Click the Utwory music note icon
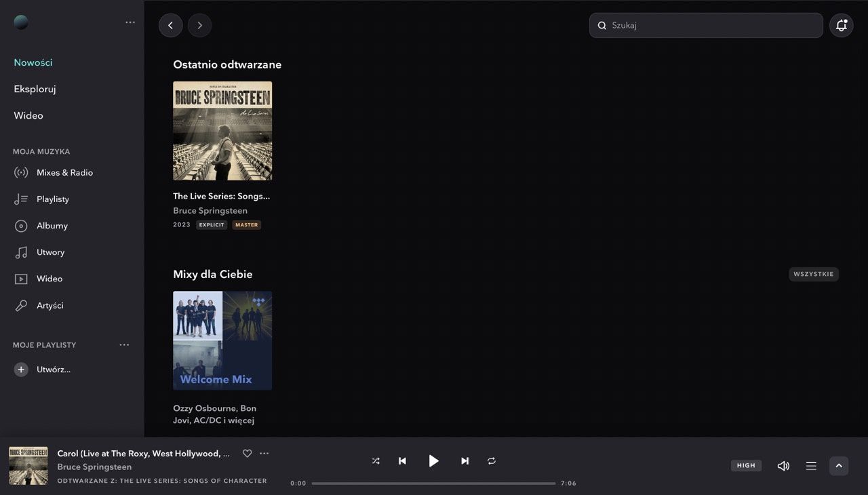This screenshot has width=868, height=495. point(21,252)
